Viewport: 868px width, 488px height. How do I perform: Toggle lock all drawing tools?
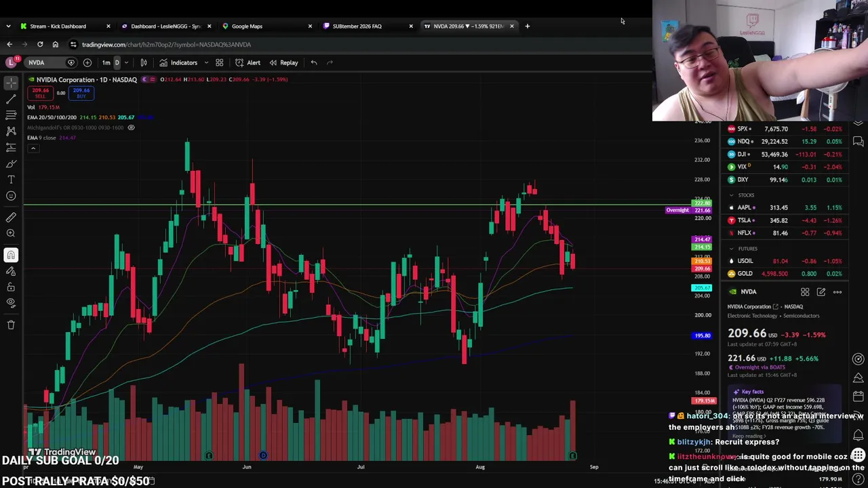11,287
